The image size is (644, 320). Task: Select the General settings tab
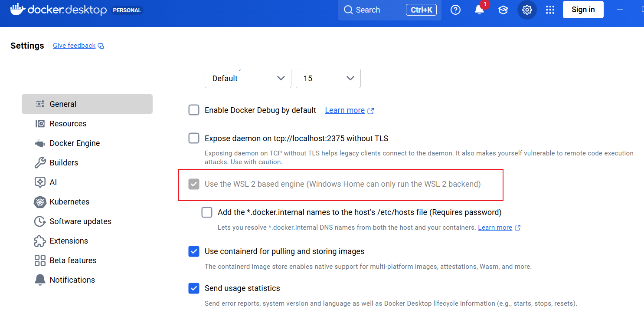tap(87, 104)
